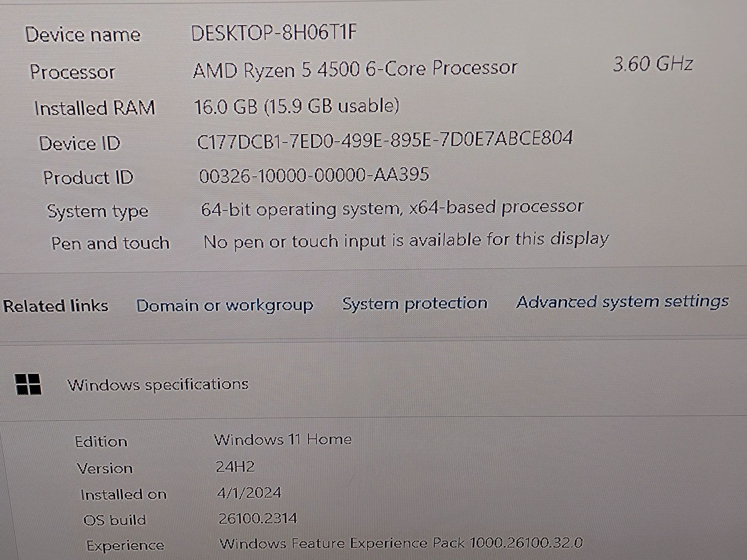Click the Experience label
Image resolution: width=747 pixels, height=560 pixels.
(125, 546)
